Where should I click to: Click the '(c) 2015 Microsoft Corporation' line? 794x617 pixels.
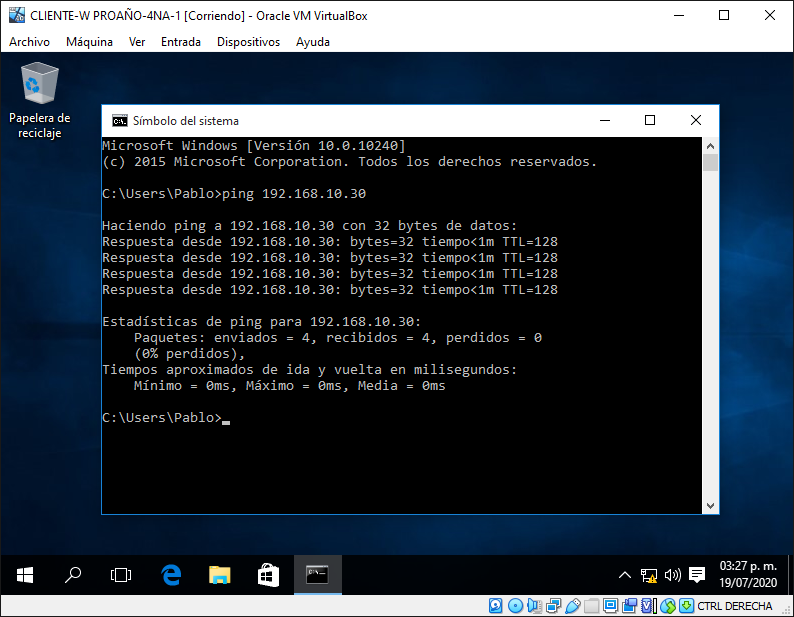point(349,162)
